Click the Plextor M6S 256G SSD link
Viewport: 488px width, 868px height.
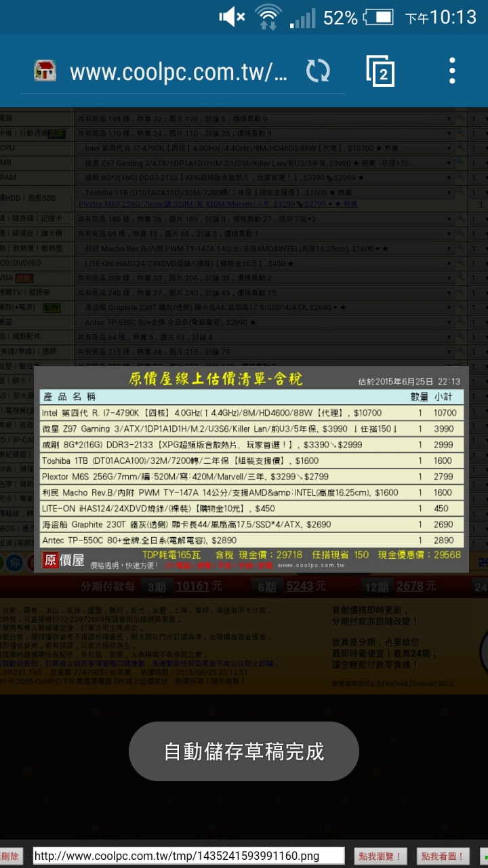click(218, 203)
